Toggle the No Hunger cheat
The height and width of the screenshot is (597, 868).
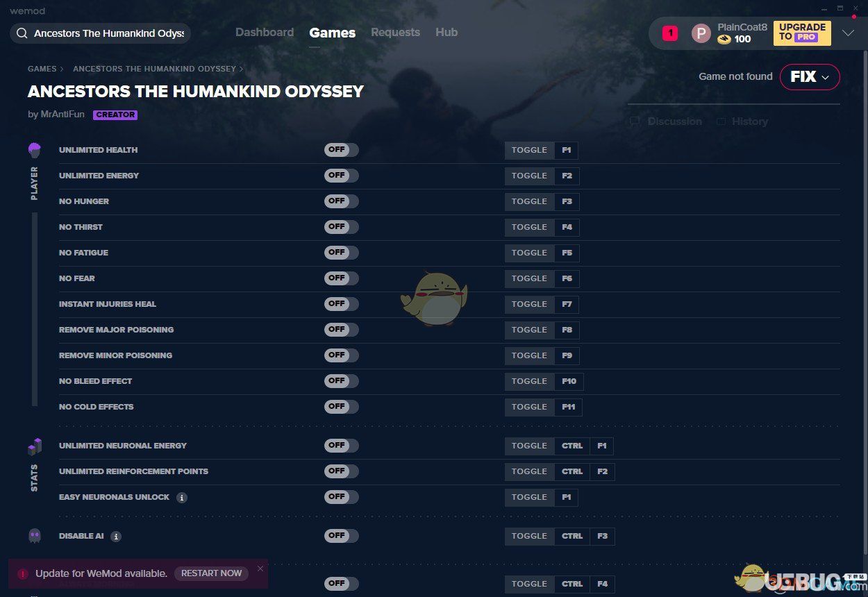point(341,201)
